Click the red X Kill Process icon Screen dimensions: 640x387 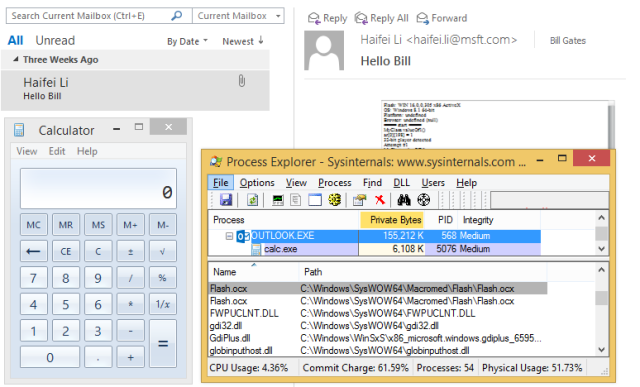[x=380, y=200]
